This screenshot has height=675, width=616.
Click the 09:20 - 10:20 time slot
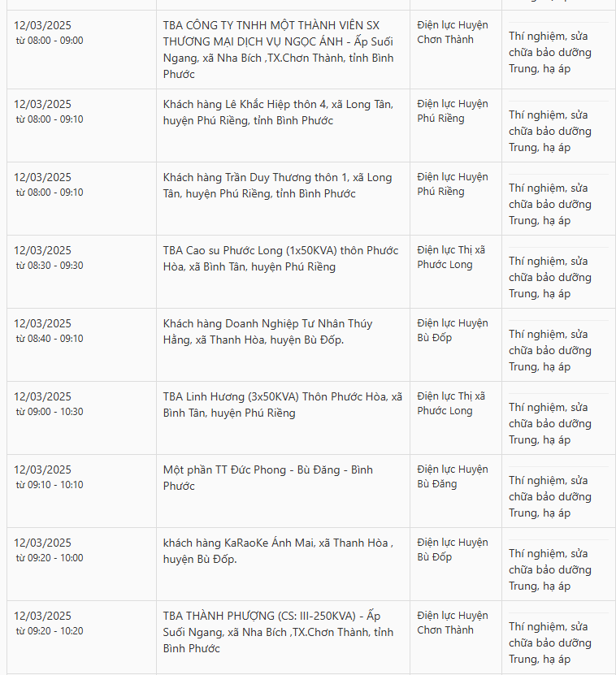click(50, 631)
